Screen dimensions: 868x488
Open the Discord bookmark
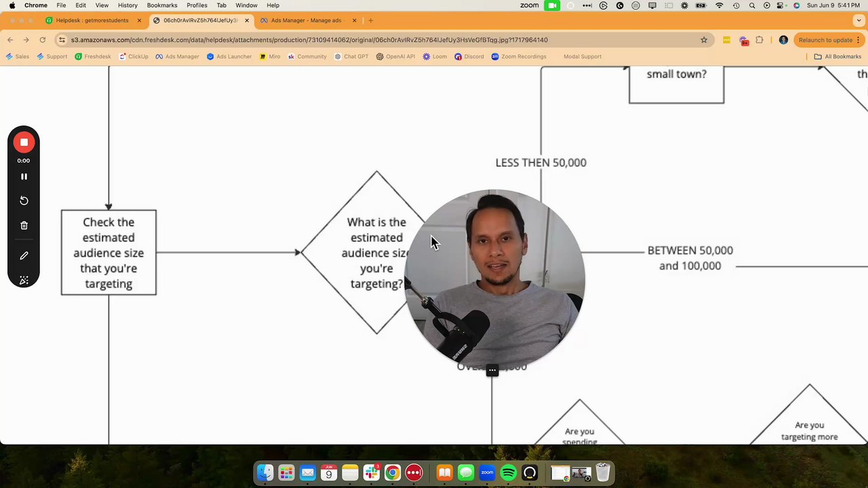point(469,57)
